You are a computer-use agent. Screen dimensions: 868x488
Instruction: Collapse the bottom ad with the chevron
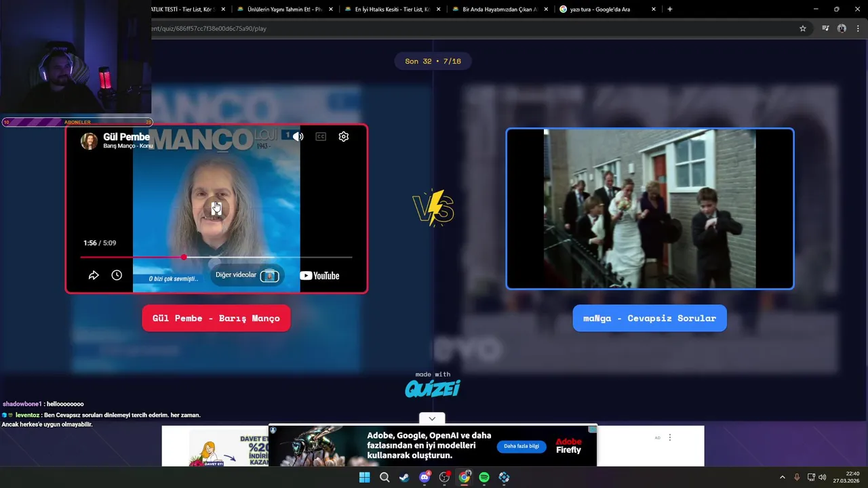[432, 418]
